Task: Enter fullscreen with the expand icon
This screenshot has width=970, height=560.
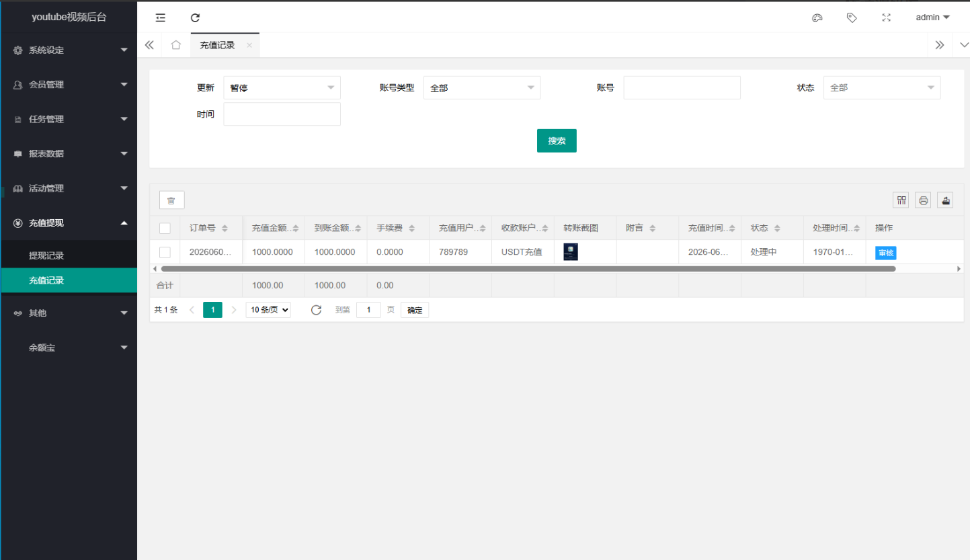Action: [x=886, y=17]
